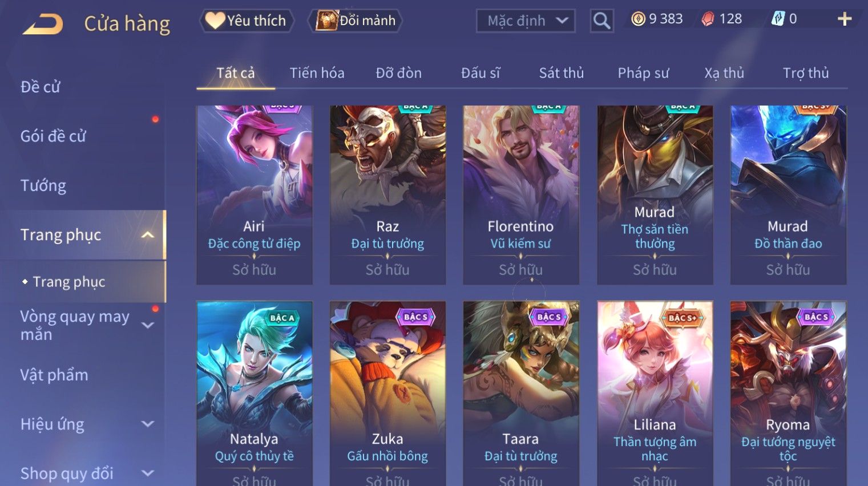Click the gold coin balance icon
Viewport: 868px width, 486px height.
(638, 19)
